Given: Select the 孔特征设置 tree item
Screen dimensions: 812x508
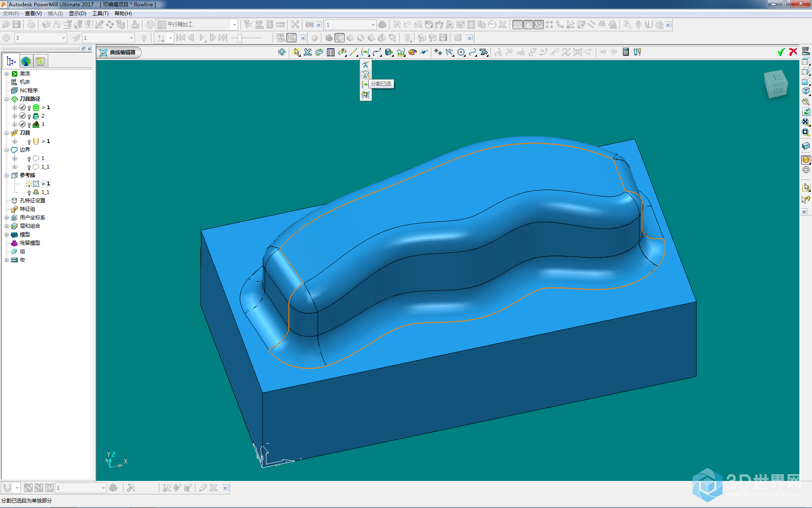Looking at the screenshot, I should 33,201.
